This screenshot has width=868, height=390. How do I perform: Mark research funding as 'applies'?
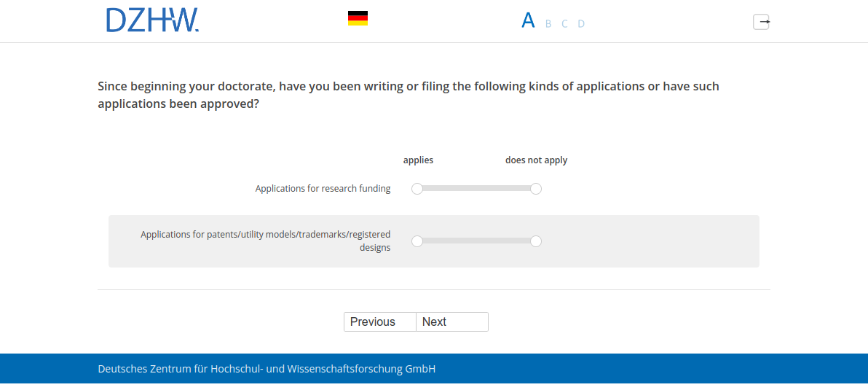(417, 189)
